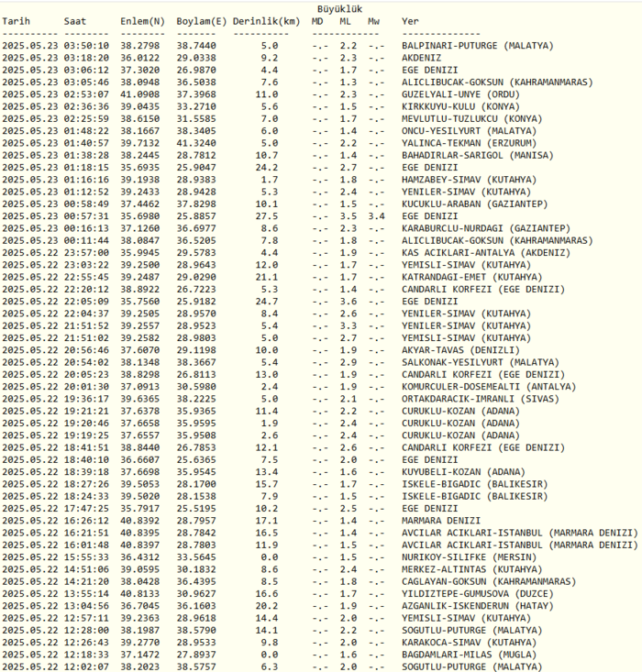Click latitude value 36.0122

click(x=139, y=58)
